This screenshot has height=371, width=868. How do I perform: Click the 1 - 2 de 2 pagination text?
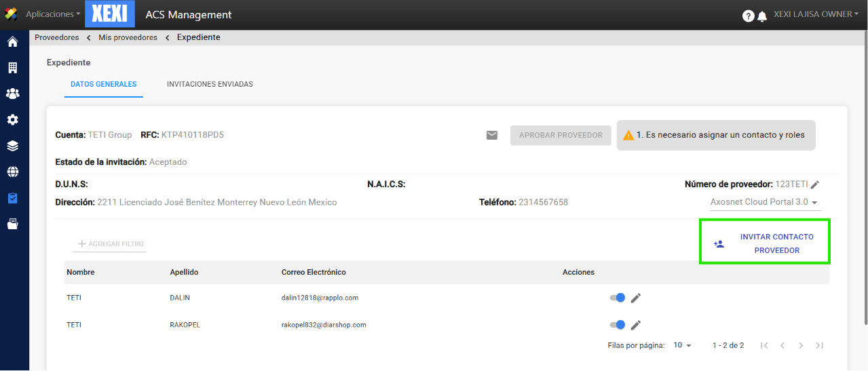[728, 345]
